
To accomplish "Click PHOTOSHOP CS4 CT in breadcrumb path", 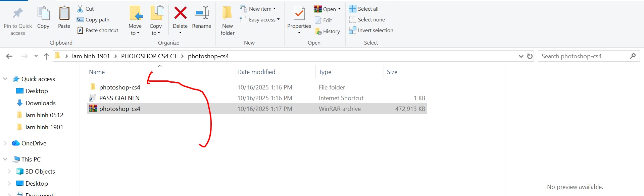I will 149,56.
